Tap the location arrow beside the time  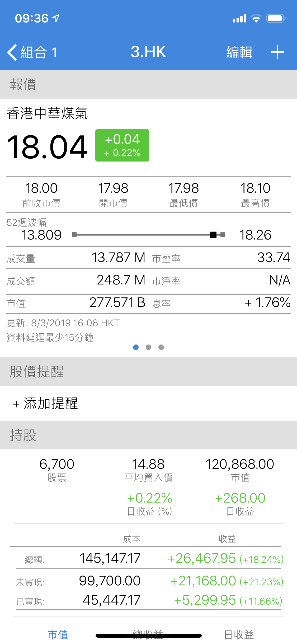(56, 18)
